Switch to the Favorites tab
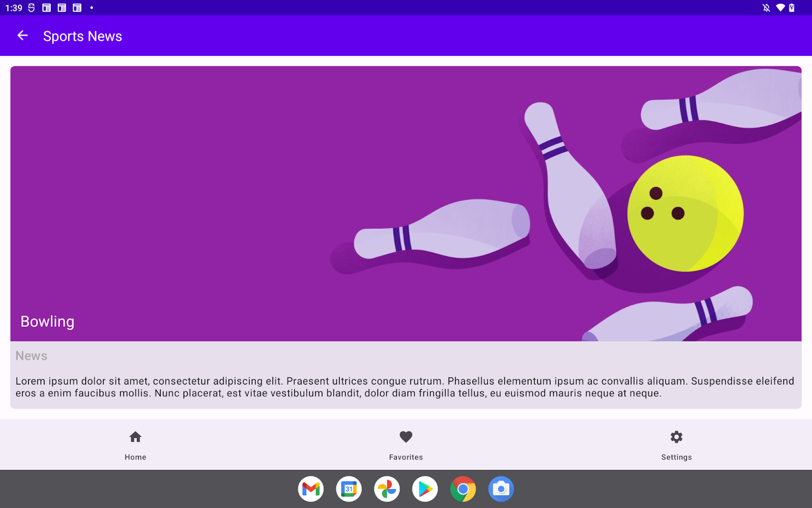 click(405, 444)
